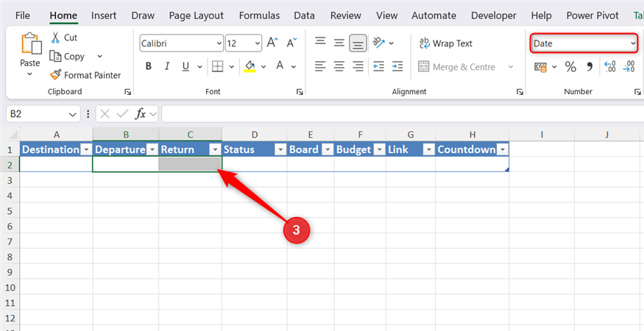The width and height of the screenshot is (644, 331).
Task: Confirm entry with checkmark in formula bar
Action: pos(122,114)
